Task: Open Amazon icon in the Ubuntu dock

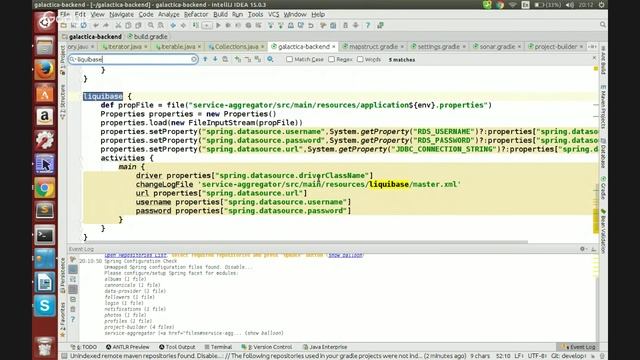Action: [44, 117]
